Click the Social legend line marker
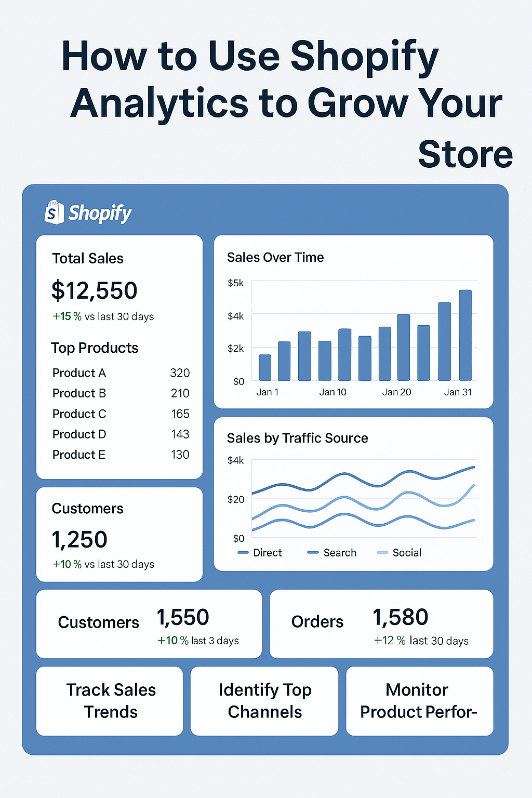Image resolution: width=532 pixels, height=798 pixels. pos(382,553)
